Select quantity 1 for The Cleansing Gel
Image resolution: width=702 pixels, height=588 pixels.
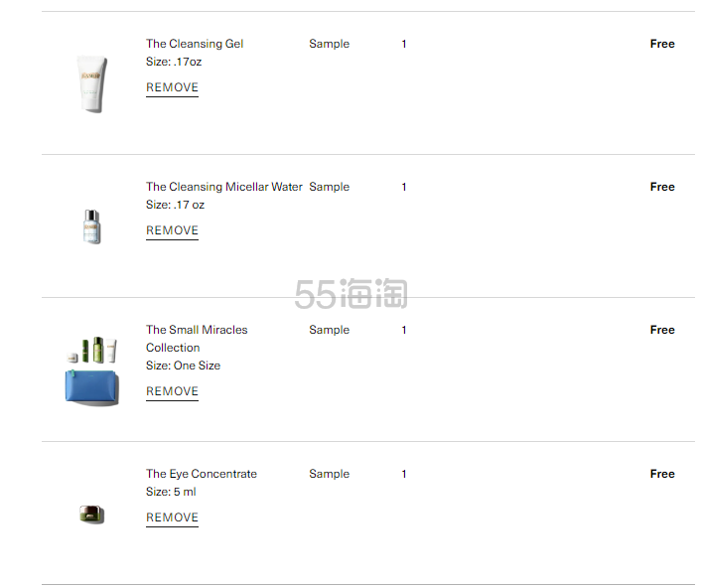point(404,44)
